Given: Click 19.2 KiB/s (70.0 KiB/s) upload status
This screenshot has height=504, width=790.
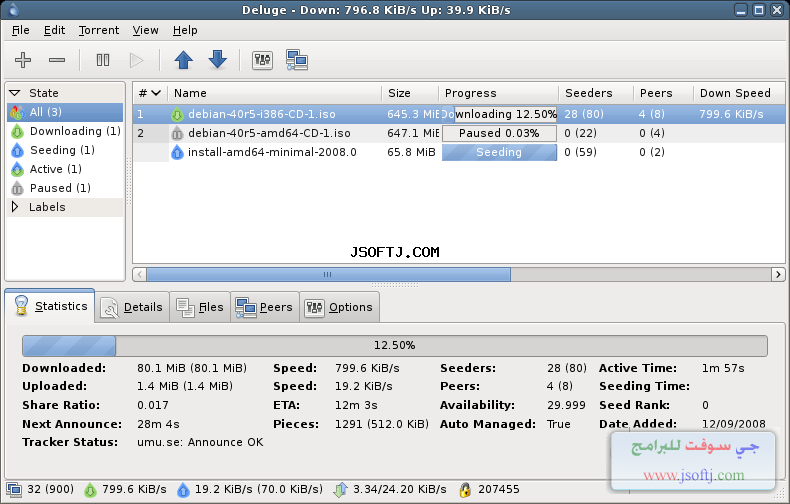Looking at the screenshot, I should pyautogui.click(x=258, y=489).
